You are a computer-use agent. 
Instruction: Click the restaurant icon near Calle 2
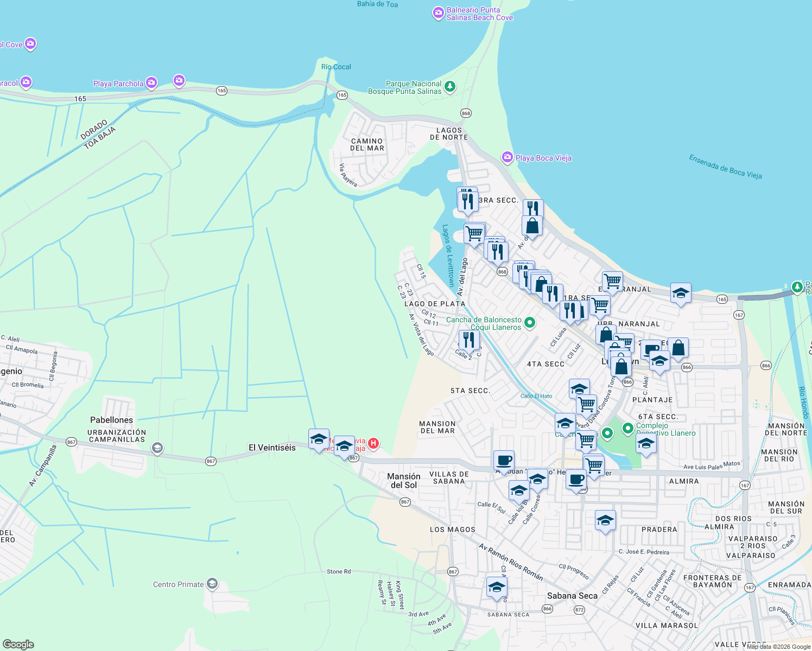(468, 340)
